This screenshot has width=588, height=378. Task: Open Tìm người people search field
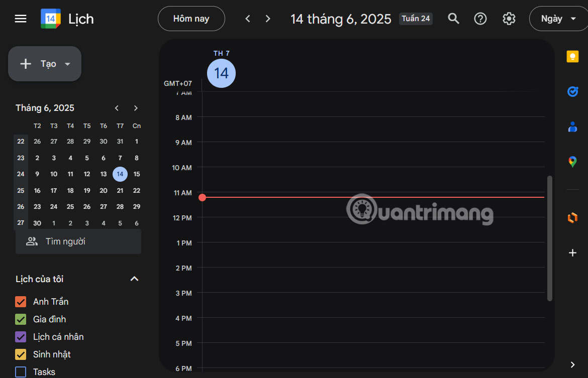(x=78, y=241)
